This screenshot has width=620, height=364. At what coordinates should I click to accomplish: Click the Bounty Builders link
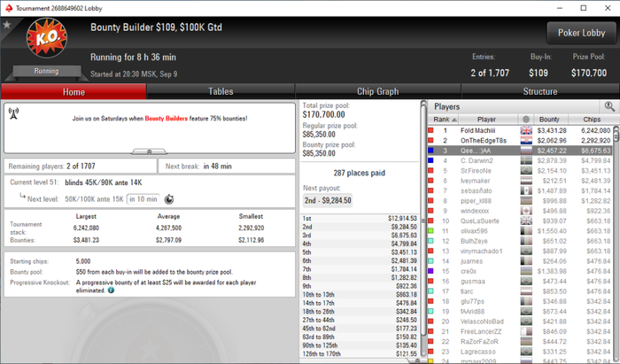coord(167,118)
